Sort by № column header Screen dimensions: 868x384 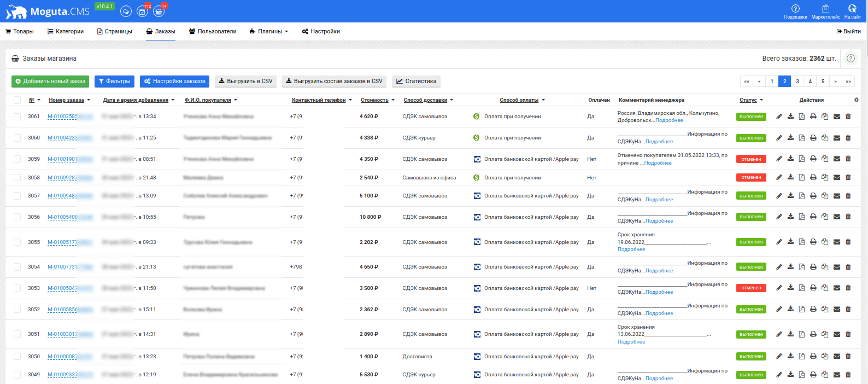(x=34, y=100)
